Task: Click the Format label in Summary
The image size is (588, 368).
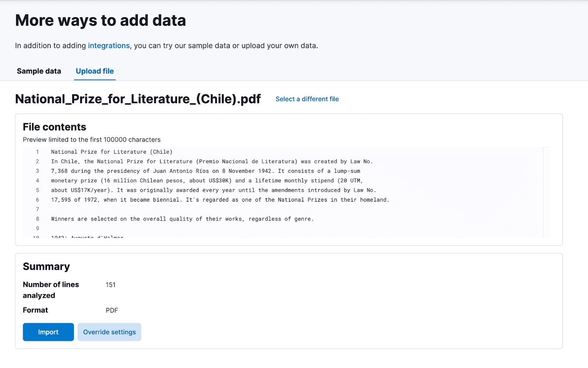Action: point(35,310)
